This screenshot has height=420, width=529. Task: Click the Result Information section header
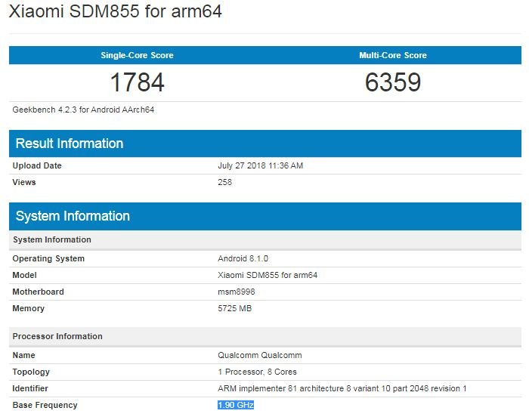(70, 144)
